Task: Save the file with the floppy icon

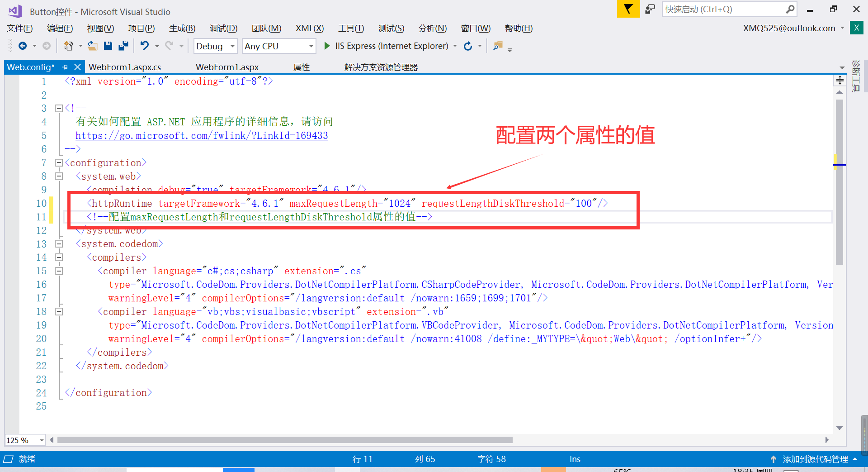Action: tap(108, 46)
